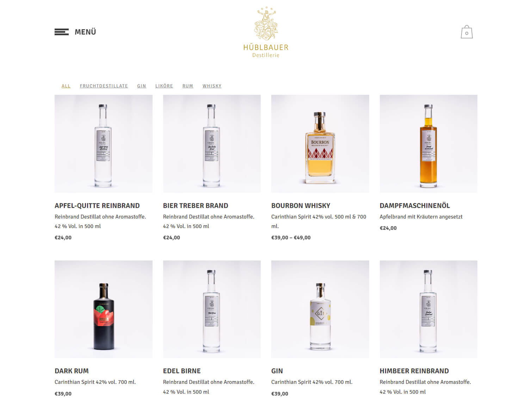The width and height of the screenshot is (532, 399).
Task: Open the Bourbon Whisky bottle image
Action: (320, 144)
